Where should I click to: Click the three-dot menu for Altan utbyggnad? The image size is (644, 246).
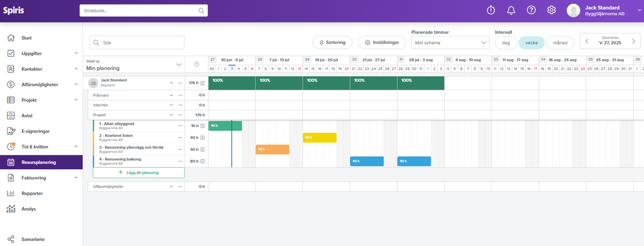(x=180, y=126)
